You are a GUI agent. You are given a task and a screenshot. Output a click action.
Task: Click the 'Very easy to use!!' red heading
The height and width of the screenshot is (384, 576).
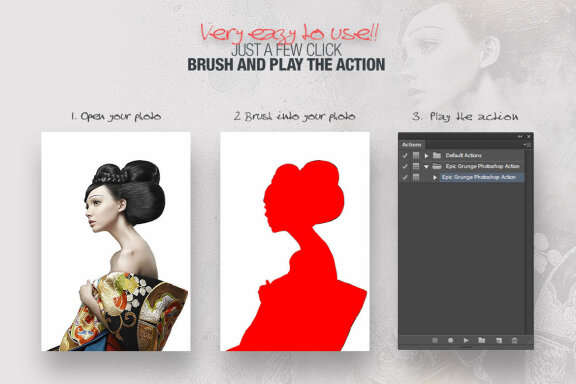point(289,33)
